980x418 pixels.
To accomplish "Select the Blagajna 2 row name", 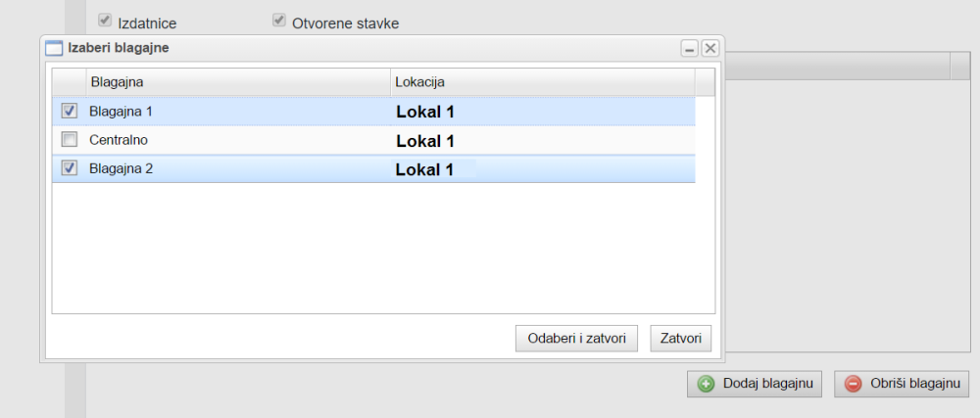I will pos(121,168).
